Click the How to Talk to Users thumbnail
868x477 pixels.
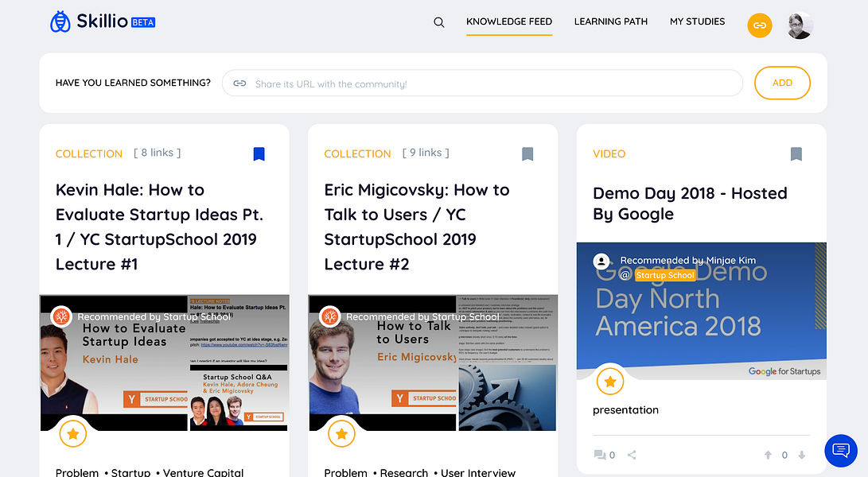click(x=433, y=363)
